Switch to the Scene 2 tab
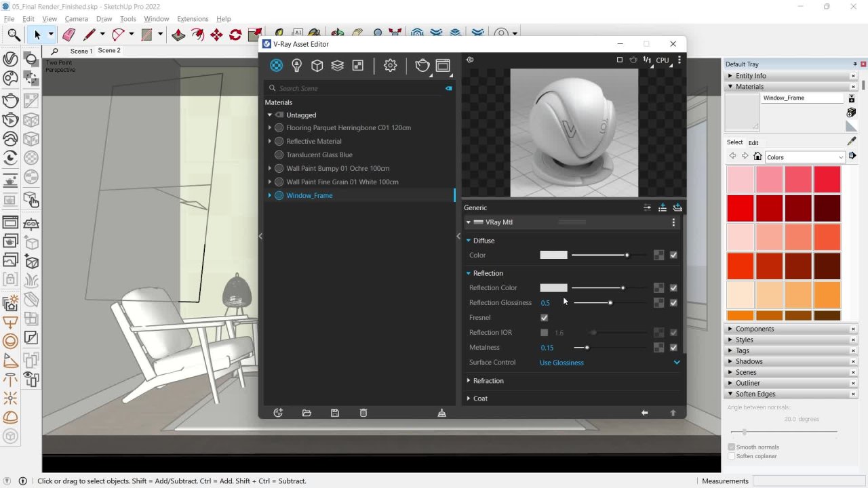 109,51
